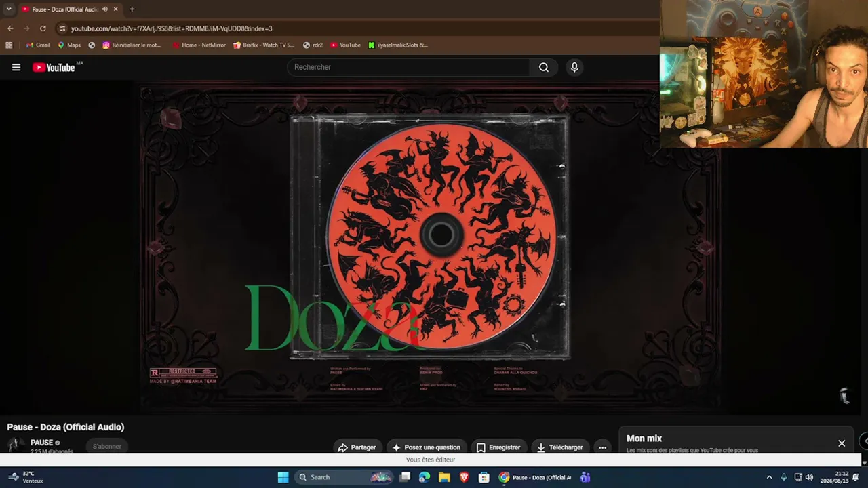The height and width of the screenshot is (488, 868).
Task: Open the Maps bookmark
Action: click(69, 45)
